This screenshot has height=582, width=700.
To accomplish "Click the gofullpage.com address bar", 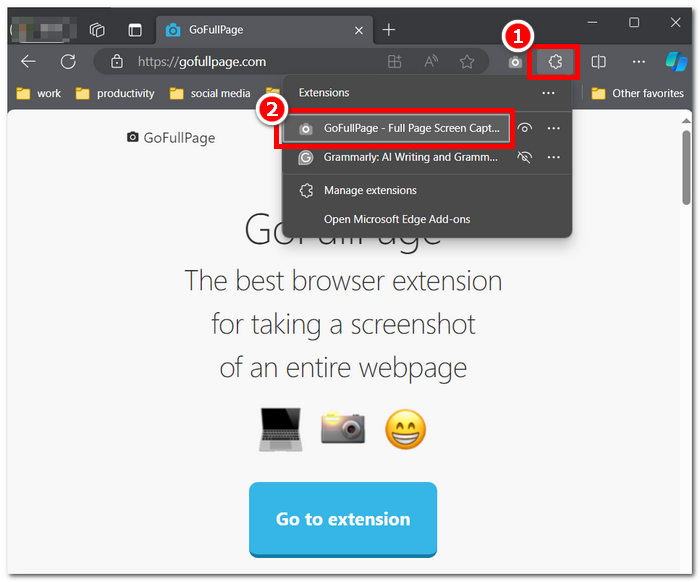I will pyautogui.click(x=250, y=62).
